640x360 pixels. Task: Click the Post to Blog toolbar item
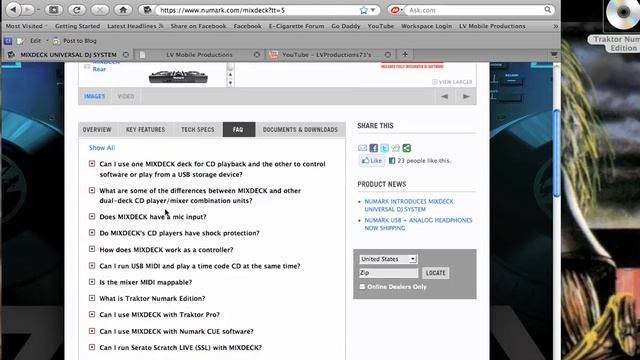coord(75,41)
